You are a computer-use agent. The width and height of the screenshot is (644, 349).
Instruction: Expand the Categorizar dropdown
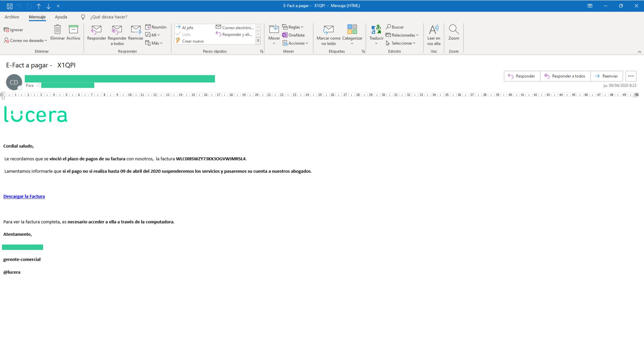point(352,43)
